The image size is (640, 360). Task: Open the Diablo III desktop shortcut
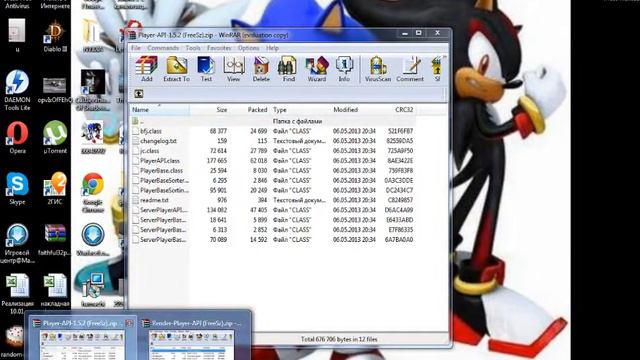pyautogui.click(x=55, y=37)
